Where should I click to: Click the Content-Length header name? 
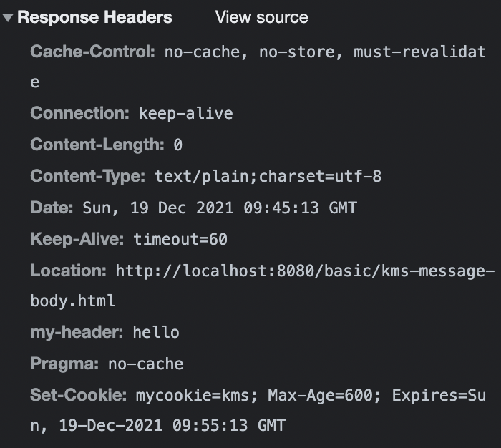click(97, 145)
